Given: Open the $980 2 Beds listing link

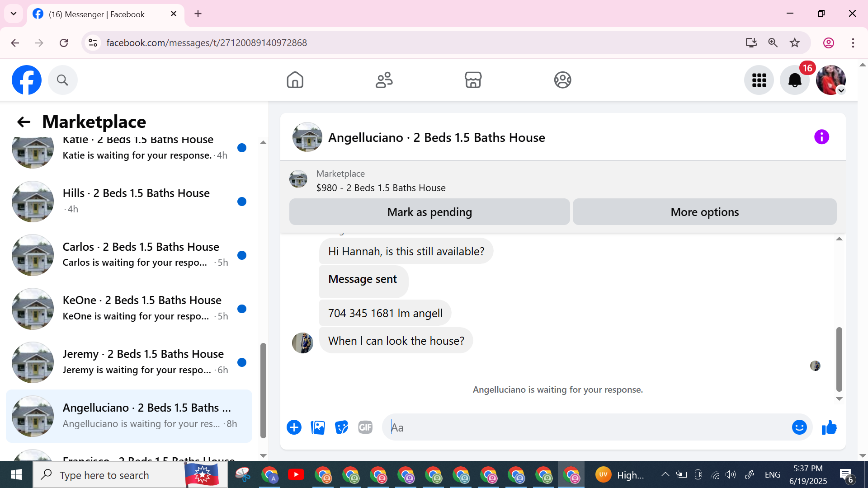Looking at the screenshot, I should pyautogui.click(x=381, y=188).
